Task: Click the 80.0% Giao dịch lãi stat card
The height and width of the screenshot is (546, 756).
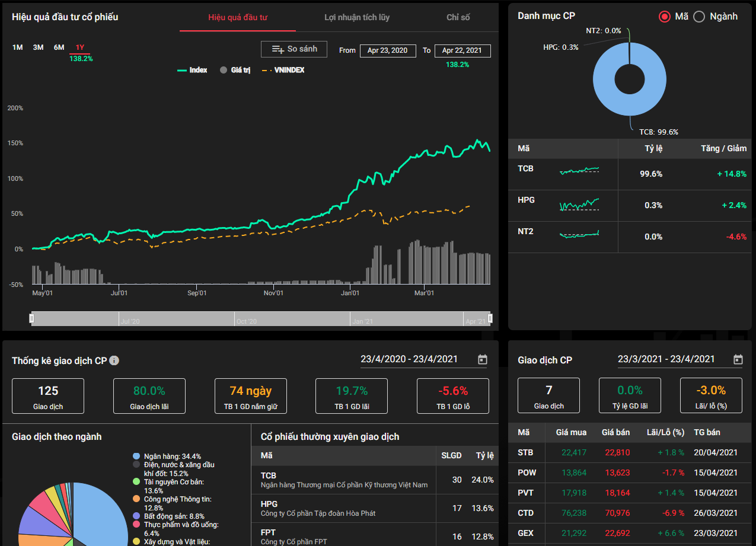Action: 149,397
